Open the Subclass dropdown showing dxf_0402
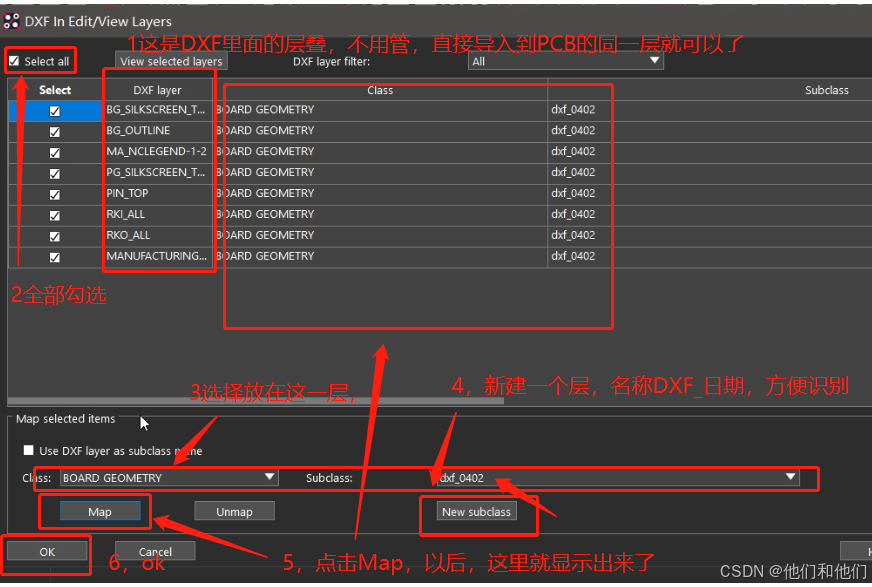The image size is (872, 587). click(792, 477)
